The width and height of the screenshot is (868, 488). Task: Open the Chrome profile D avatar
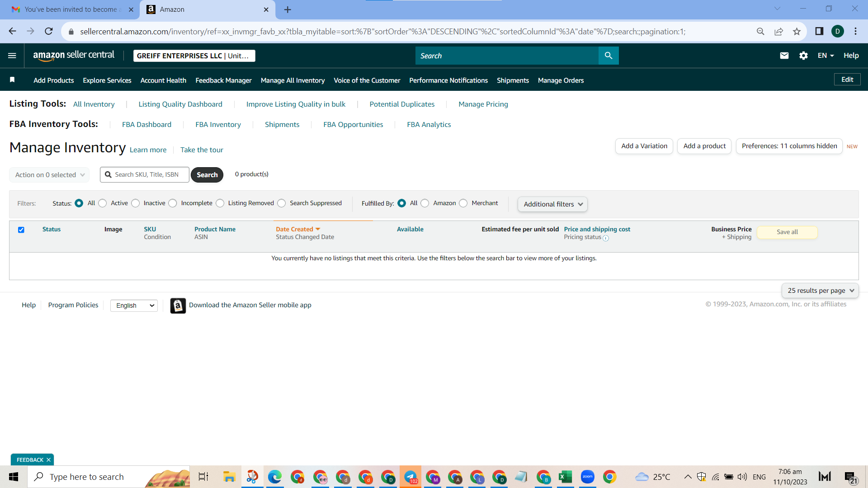(x=838, y=31)
